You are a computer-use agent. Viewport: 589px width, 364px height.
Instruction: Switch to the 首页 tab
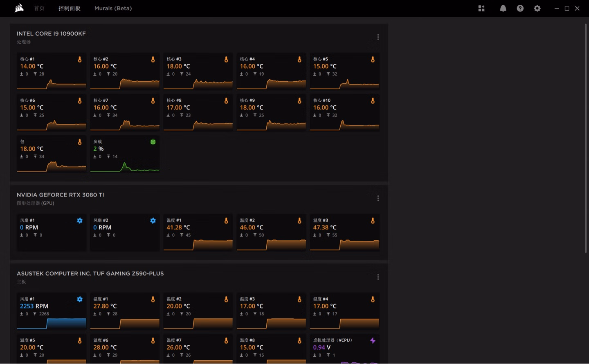point(39,8)
